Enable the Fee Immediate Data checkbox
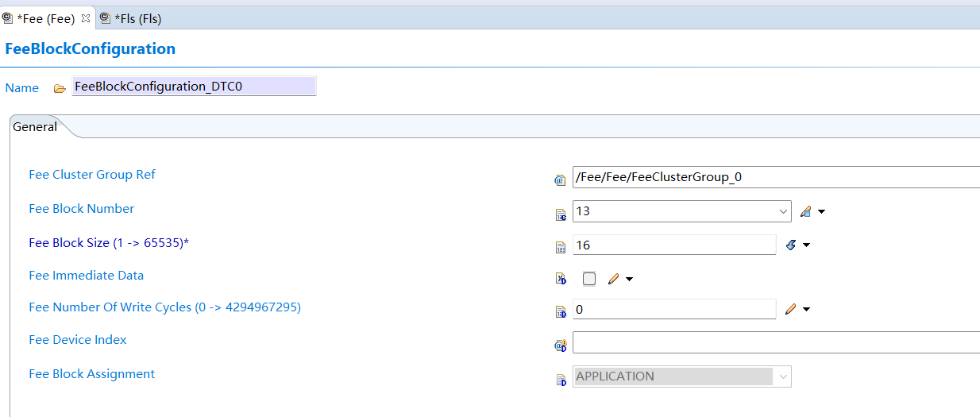The image size is (980, 417). pos(589,279)
